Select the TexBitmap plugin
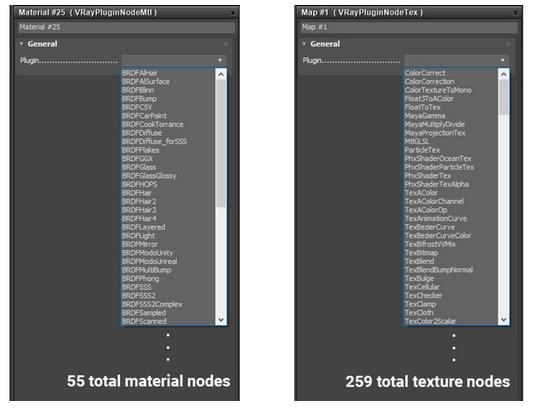Image resolution: width=535 pixels, height=408 pixels. [421, 253]
